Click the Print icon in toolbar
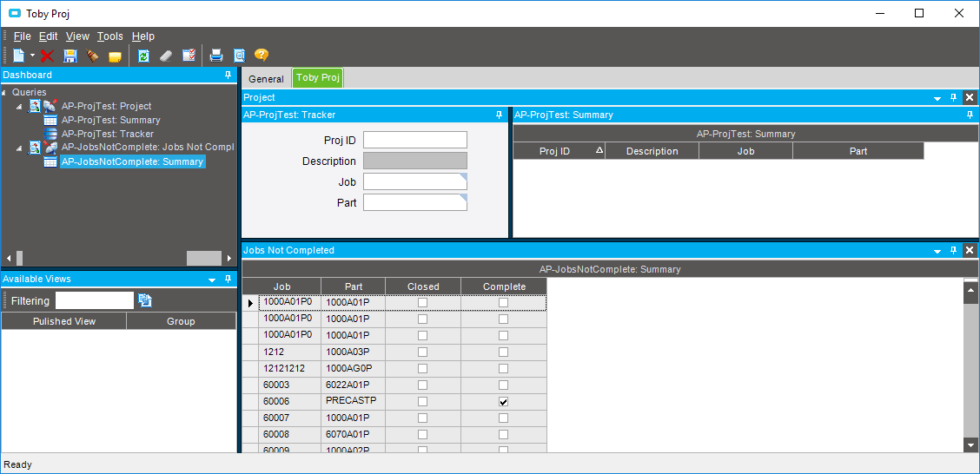The image size is (980, 474). pyautogui.click(x=216, y=56)
